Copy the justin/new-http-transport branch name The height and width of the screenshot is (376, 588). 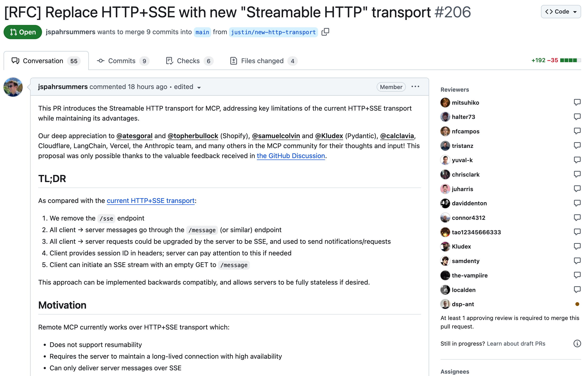(x=325, y=32)
